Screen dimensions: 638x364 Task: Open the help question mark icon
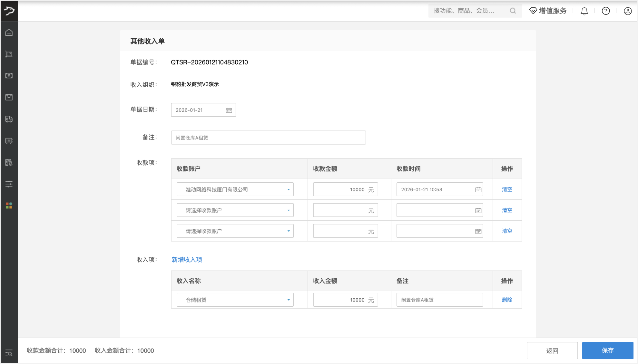coord(605,11)
